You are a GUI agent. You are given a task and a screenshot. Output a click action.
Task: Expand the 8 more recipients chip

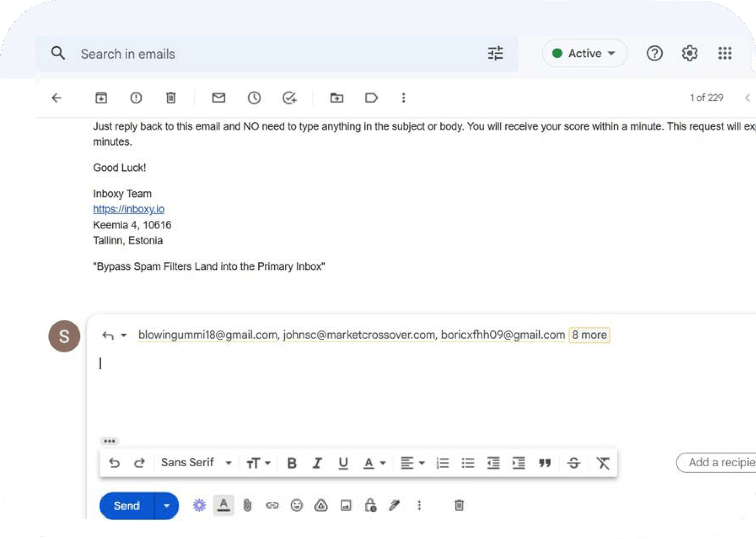tap(589, 335)
